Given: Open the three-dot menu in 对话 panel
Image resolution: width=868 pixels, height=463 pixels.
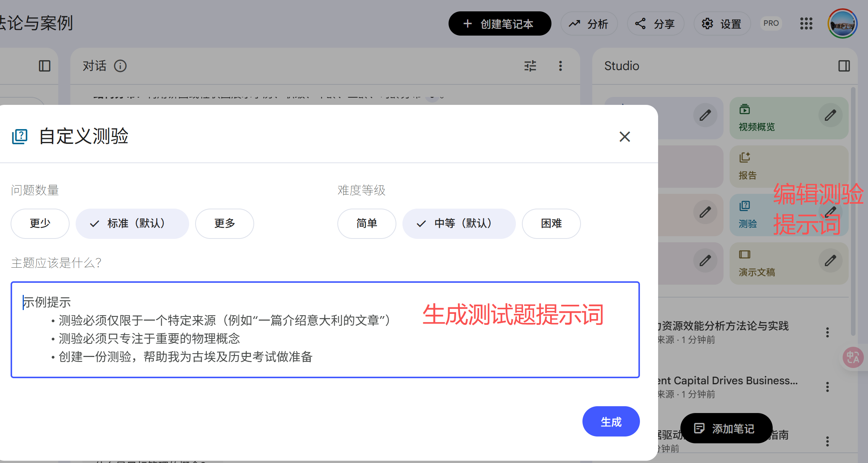Looking at the screenshot, I should coord(560,66).
